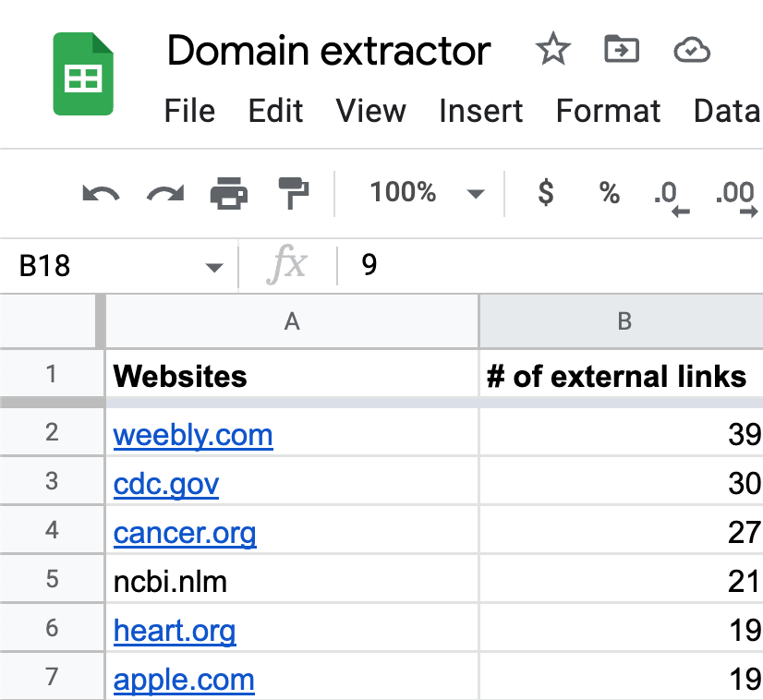Check the document save status cloud icon
This screenshot has height=700, width=763.
[x=693, y=51]
